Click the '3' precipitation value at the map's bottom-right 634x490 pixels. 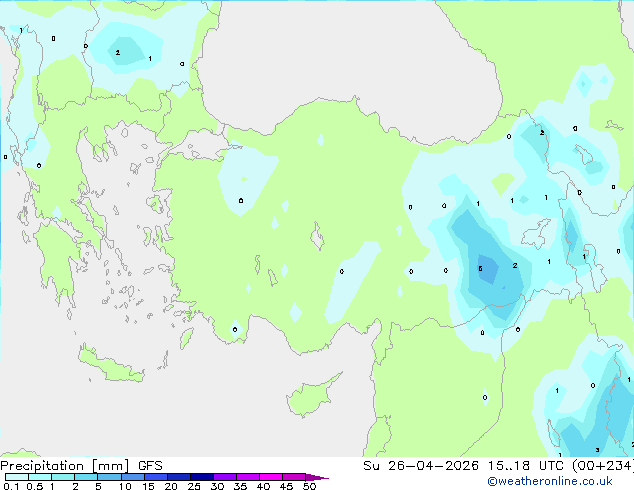coord(598,450)
